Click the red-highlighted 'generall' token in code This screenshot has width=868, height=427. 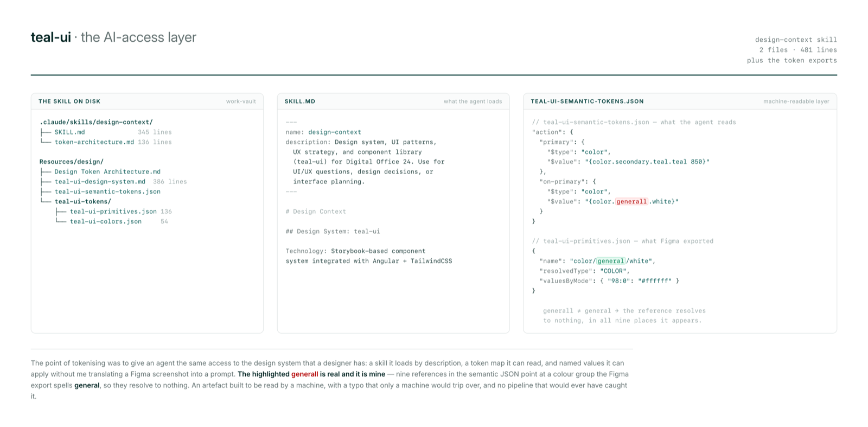click(x=631, y=201)
